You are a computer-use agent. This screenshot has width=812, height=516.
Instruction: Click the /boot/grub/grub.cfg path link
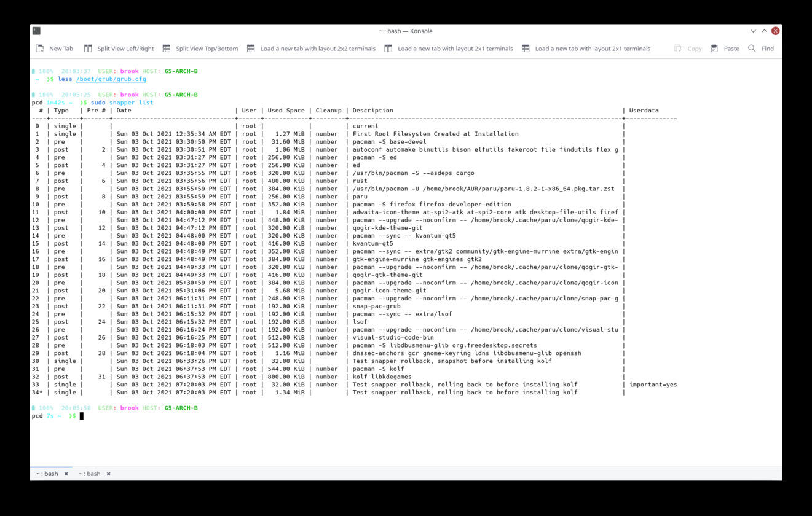111,79
